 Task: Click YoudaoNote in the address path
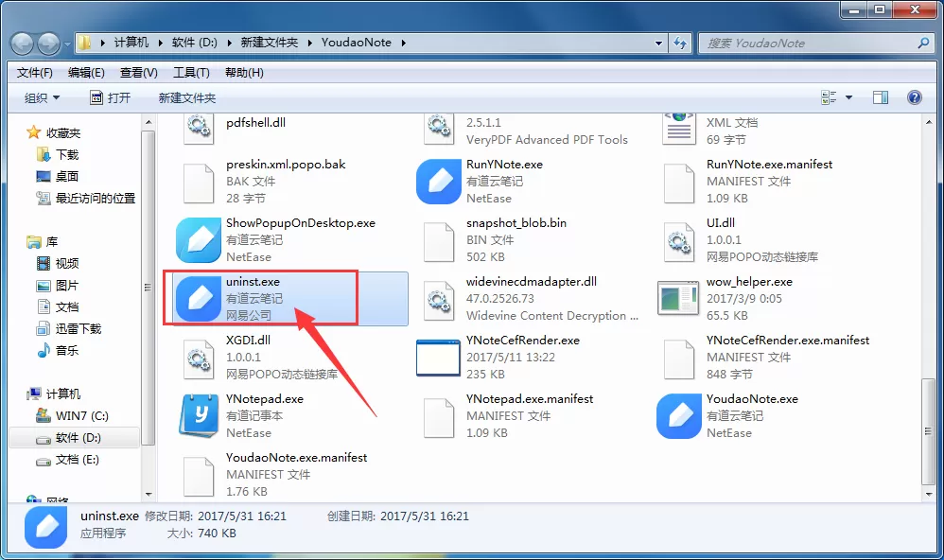(x=356, y=43)
